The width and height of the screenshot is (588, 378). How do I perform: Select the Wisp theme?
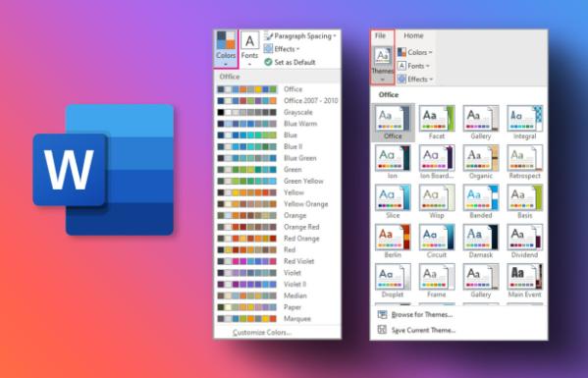pyautogui.click(x=437, y=201)
